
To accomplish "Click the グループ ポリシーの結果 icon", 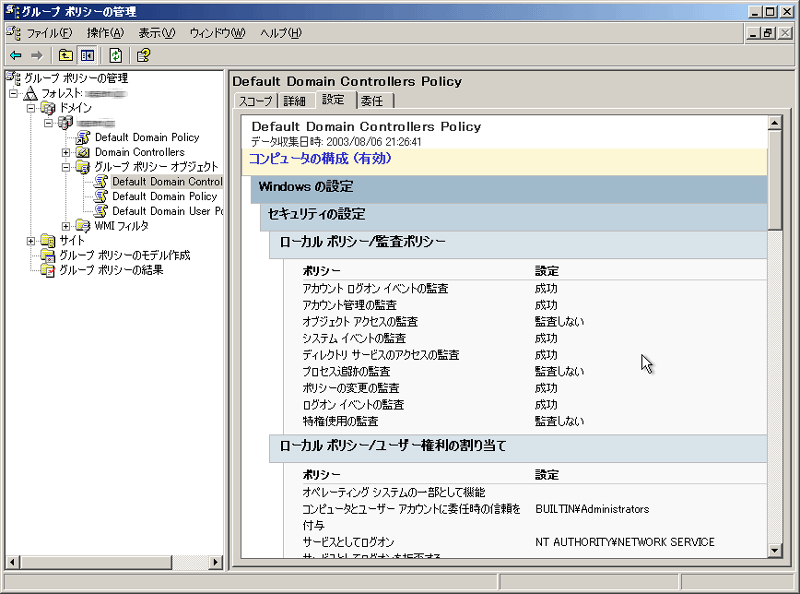I will pyautogui.click(x=48, y=270).
